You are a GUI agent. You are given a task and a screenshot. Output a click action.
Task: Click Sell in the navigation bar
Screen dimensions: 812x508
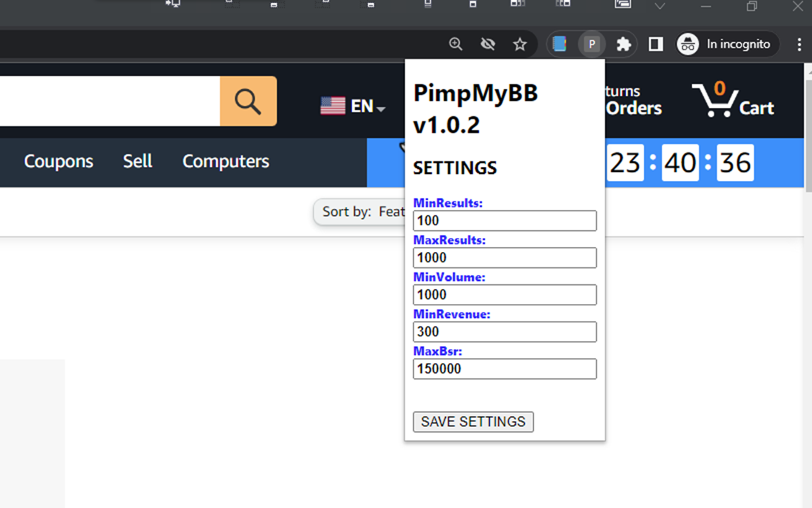[x=137, y=162]
